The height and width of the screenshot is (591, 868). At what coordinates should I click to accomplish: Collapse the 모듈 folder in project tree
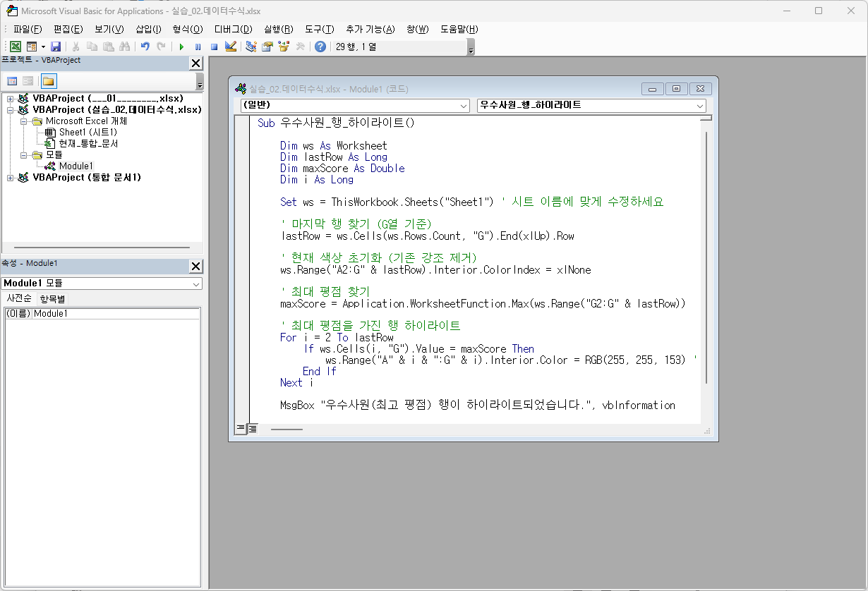pos(24,154)
